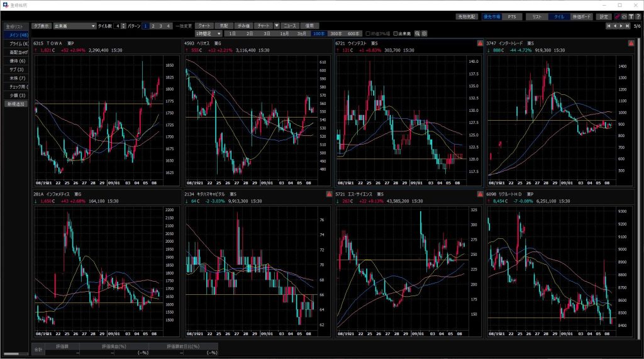
Task: Click the gear icon next to the magnifier
Action: 425,33
